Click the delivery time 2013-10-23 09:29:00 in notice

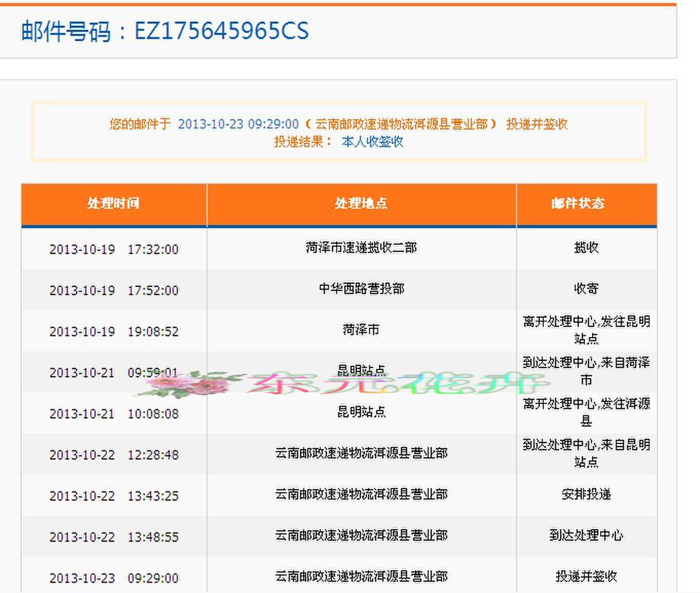[238, 124]
